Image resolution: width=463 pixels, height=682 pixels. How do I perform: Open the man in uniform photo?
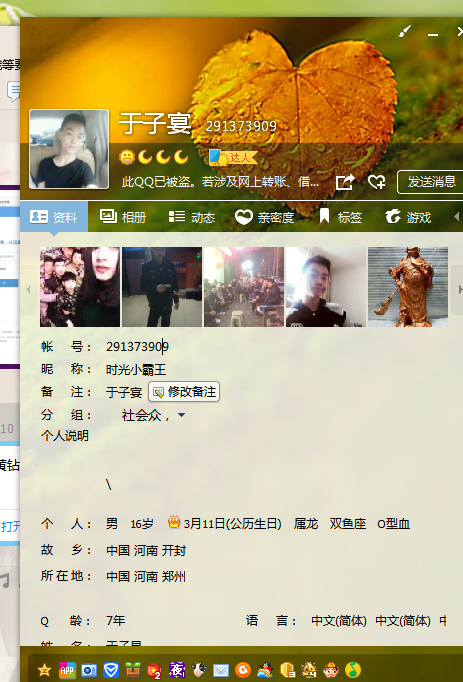pos(162,287)
